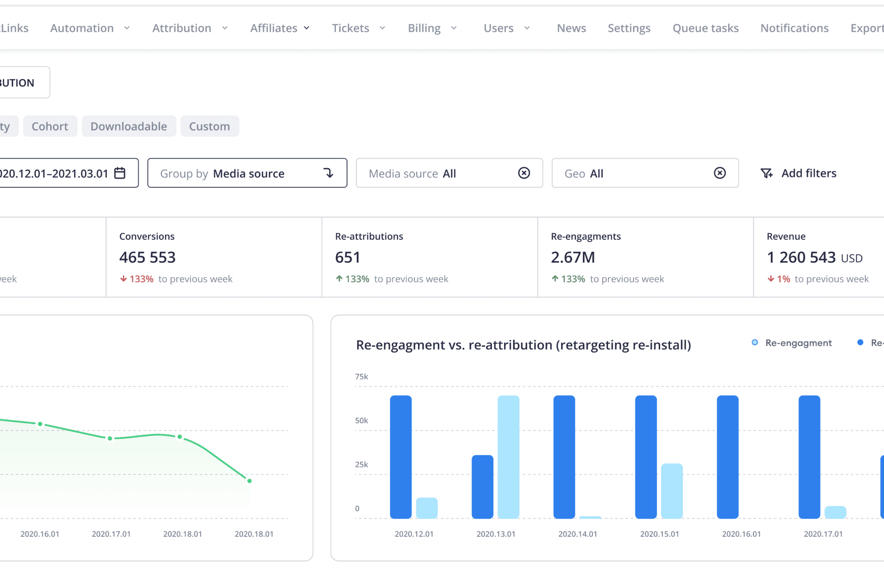Select the Custom report tab
Viewport: 884px width, 588px height.
click(x=209, y=126)
